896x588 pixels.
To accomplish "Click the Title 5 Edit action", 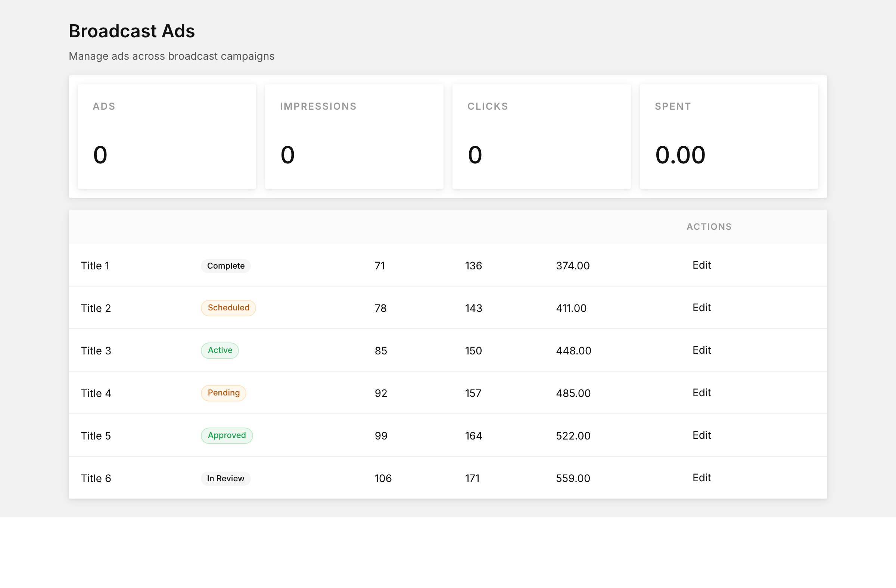I will 701,435.
